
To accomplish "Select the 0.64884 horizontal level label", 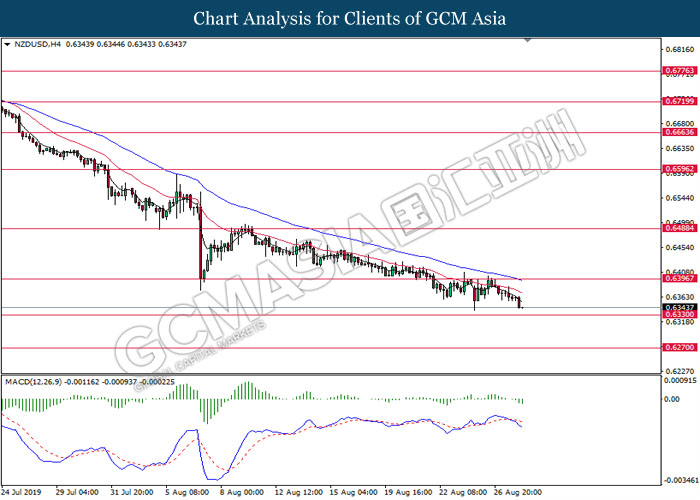I will coord(679,228).
